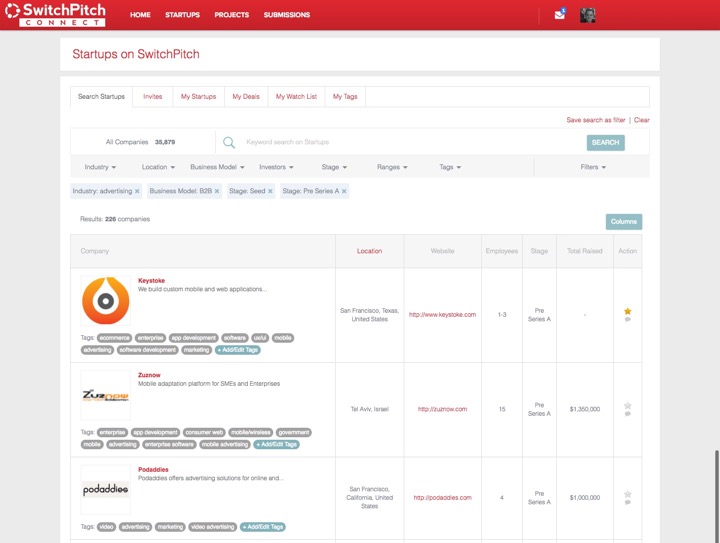This screenshot has width=720, height=543.
Task: Click the video advertising tag on Podaddies
Action: click(213, 527)
